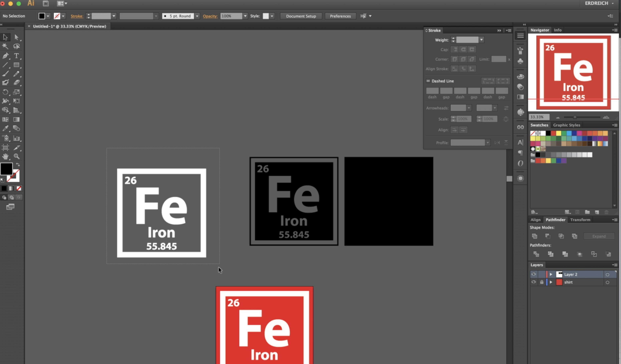This screenshot has width=621, height=364.
Task: Select the Magic Wand tool
Action: 5,46
